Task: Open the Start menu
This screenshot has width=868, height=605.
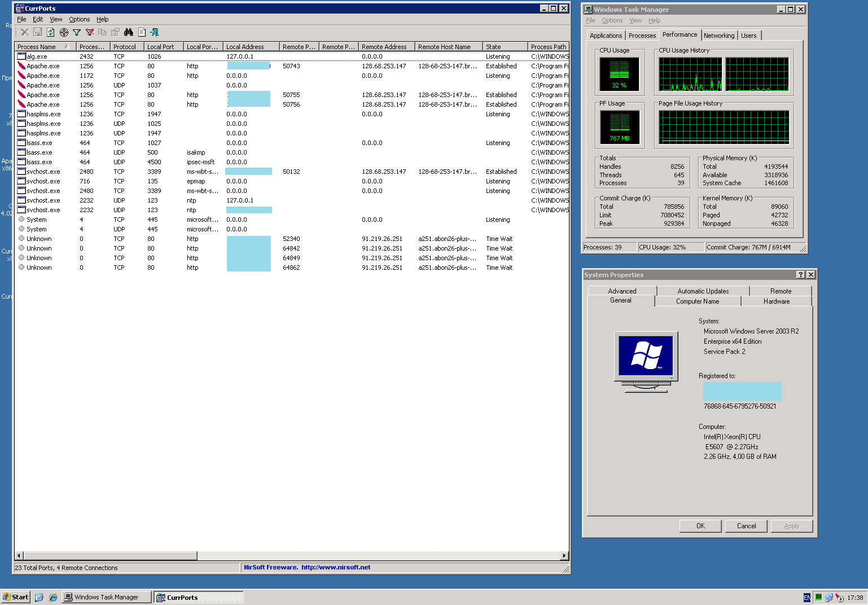Action: point(16,597)
